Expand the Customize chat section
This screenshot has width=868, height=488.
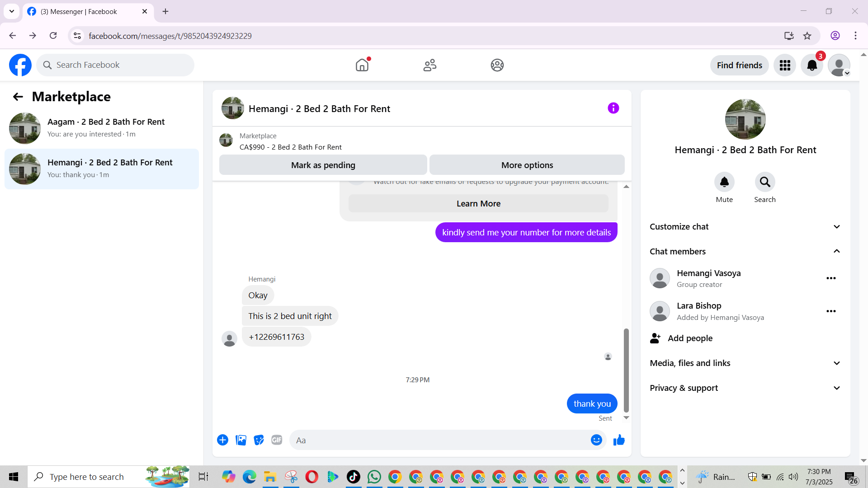coord(745,227)
